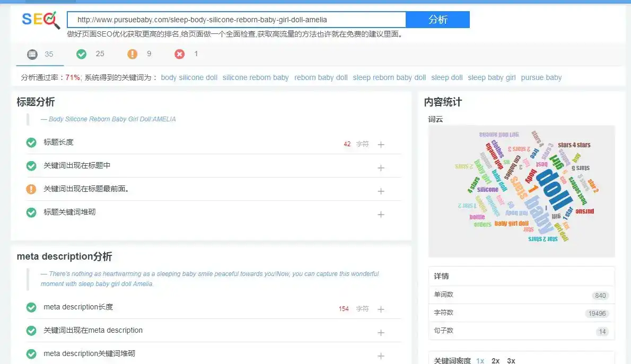This screenshot has height=364, width=631.
Task: Switch keyword density to 3x
Action: click(x=511, y=361)
